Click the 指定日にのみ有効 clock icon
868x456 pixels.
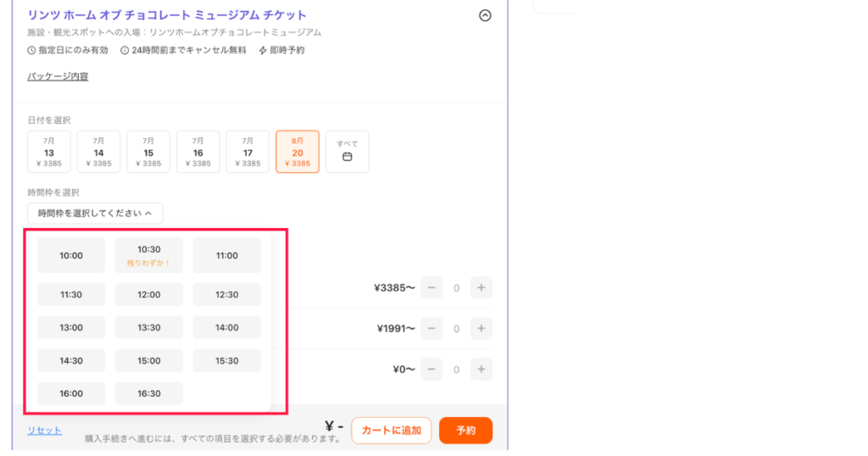[31, 50]
